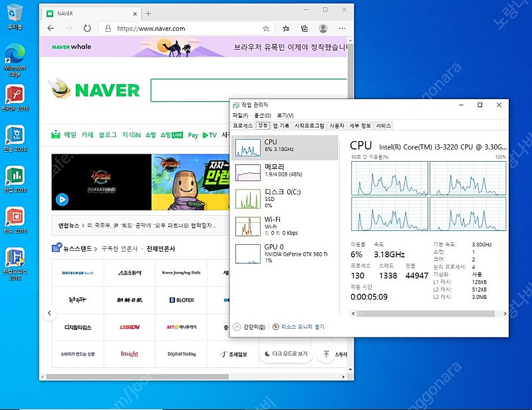The width and height of the screenshot is (532, 410).
Task: Open the NAVER 쇼핑 LIVE link
Action: [172, 135]
